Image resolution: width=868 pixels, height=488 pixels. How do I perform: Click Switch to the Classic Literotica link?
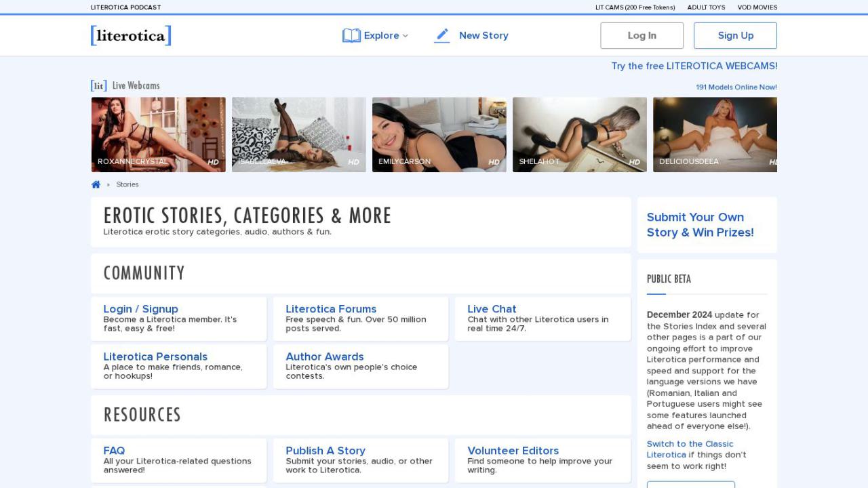coord(690,449)
